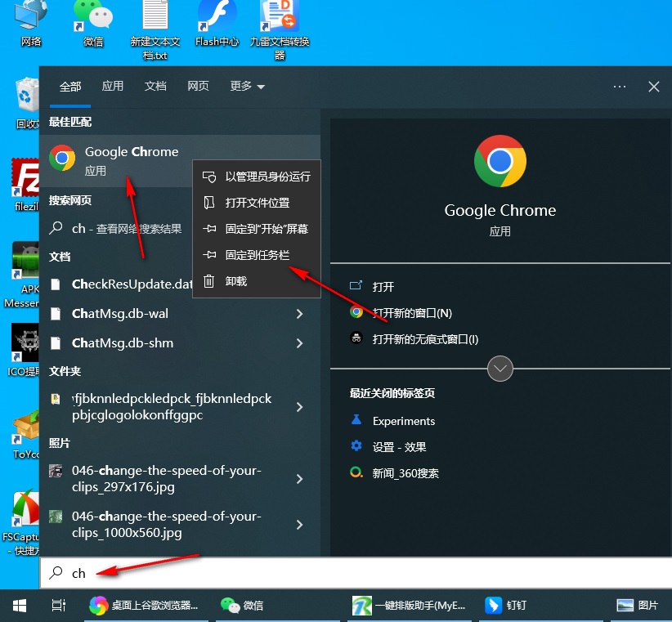This screenshot has height=622, width=672.
Task: Switch to the 全部 tab
Action: coord(70,87)
